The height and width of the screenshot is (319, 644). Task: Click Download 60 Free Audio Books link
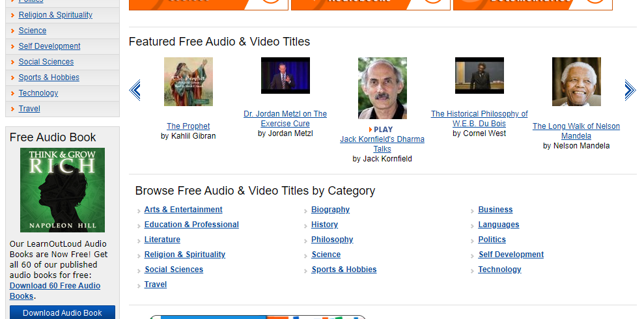coord(55,290)
